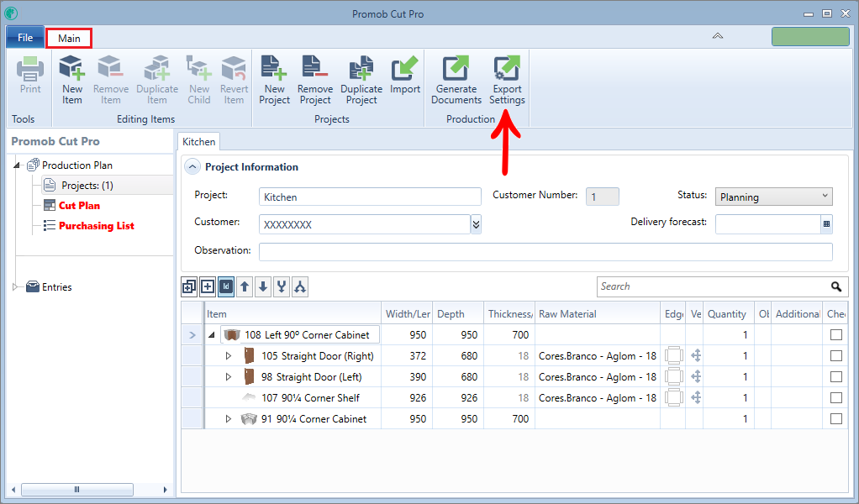Open the Purchasing List tree item

coord(97,226)
